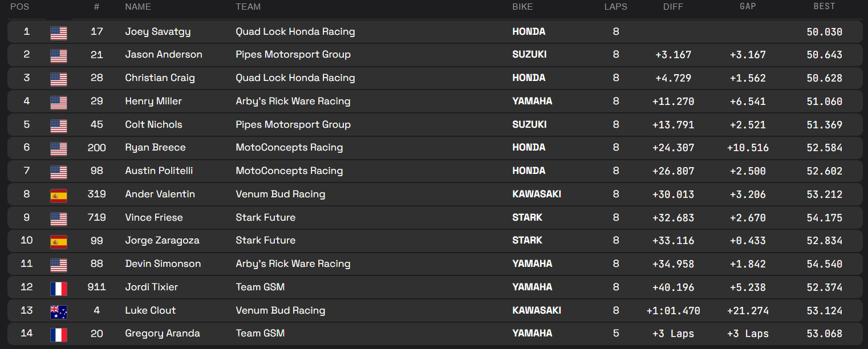
Task: Click the TEAM column header
Action: pos(248,7)
